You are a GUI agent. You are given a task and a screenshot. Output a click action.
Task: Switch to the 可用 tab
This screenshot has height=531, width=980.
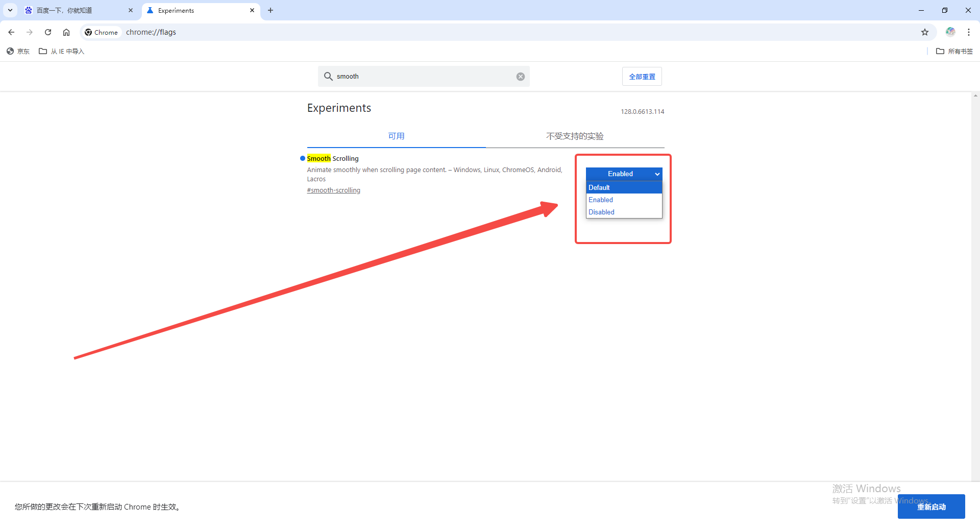pyautogui.click(x=396, y=136)
